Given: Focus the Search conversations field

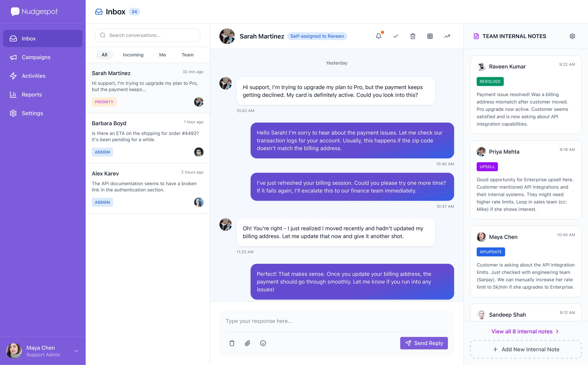Looking at the screenshot, I should [x=147, y=35].
